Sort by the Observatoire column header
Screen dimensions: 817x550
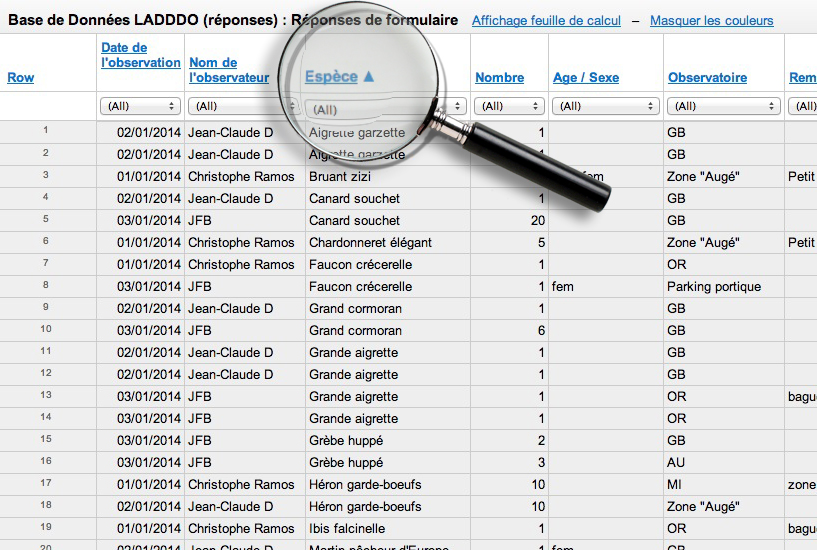click(707, 78)
